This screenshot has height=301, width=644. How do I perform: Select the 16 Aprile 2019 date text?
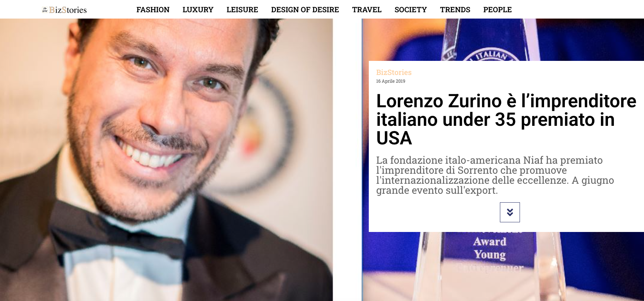[x=390, y=81]
